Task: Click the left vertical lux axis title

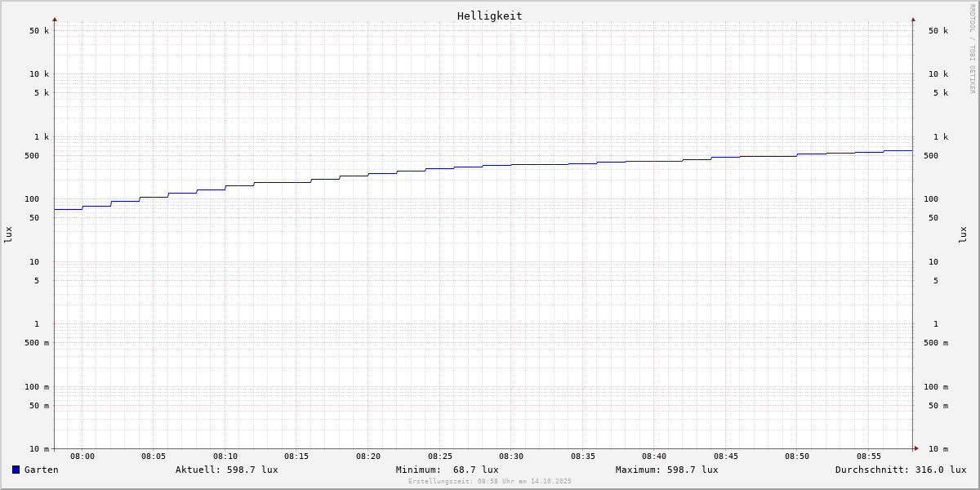Action: click(8, 234)
